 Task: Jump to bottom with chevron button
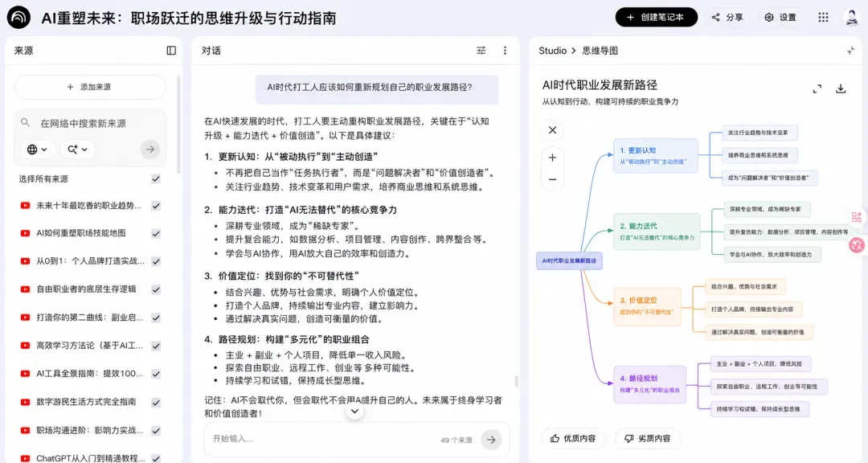(355, 412)
